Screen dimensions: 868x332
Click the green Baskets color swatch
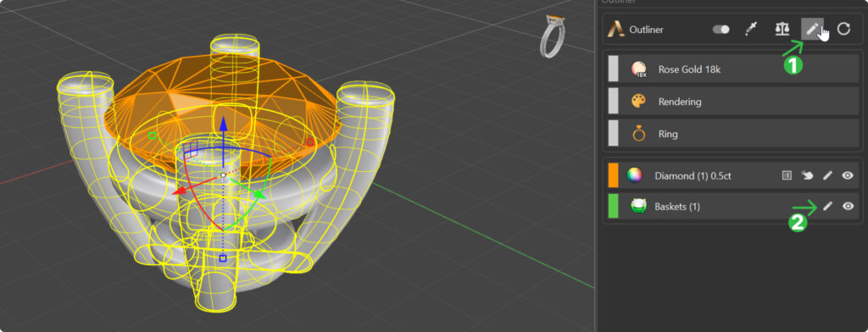coord(613,206)
